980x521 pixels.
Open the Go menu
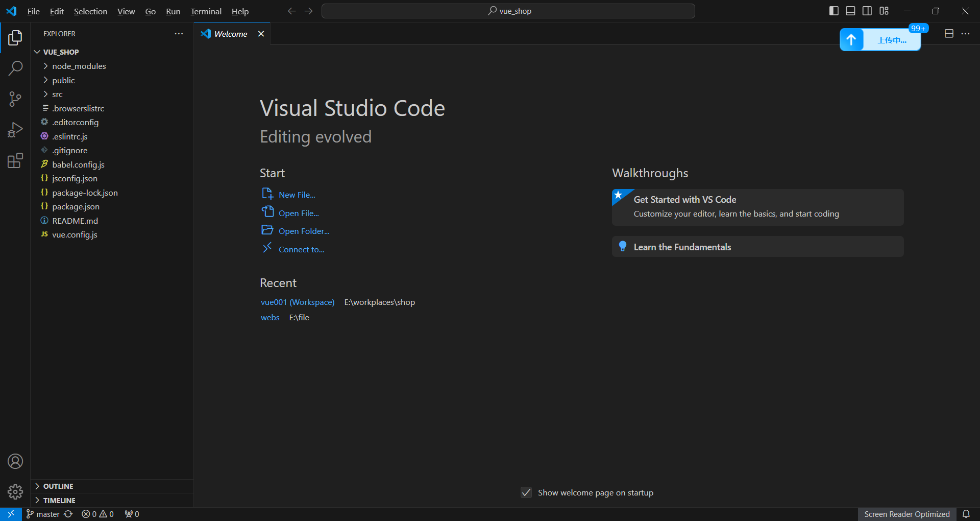coord(150,11)
